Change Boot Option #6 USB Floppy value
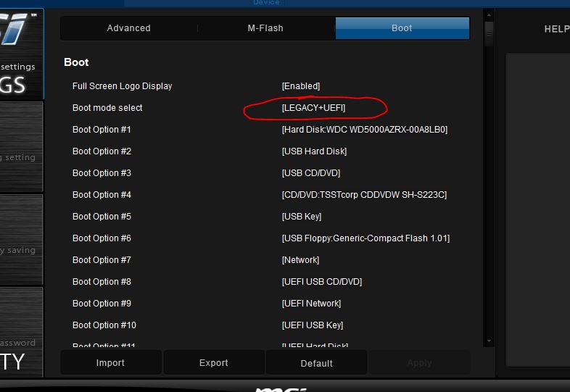570x392 pixels. pyautogui.click(x=365, y=238)
